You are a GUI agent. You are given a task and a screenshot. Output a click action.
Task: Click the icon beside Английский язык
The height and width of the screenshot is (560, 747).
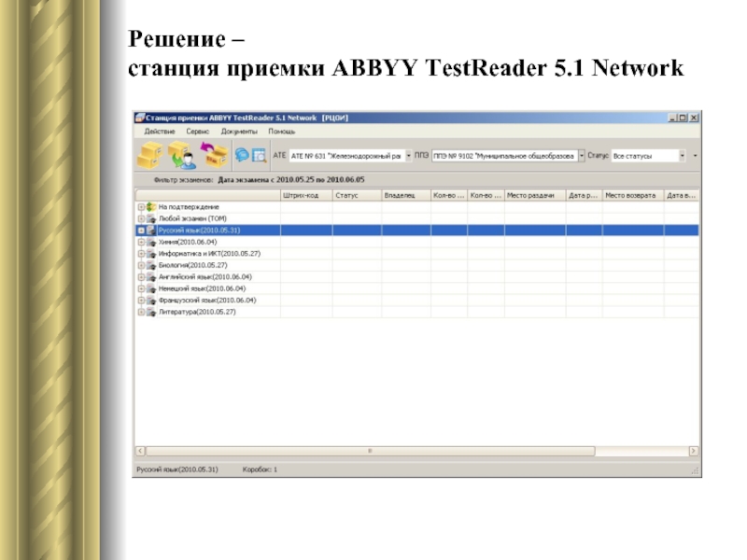(151, 277)
